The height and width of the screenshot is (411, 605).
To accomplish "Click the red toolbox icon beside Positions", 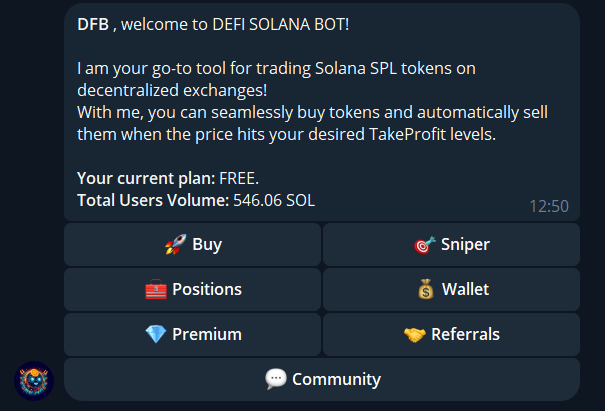I will pos(156,289).
